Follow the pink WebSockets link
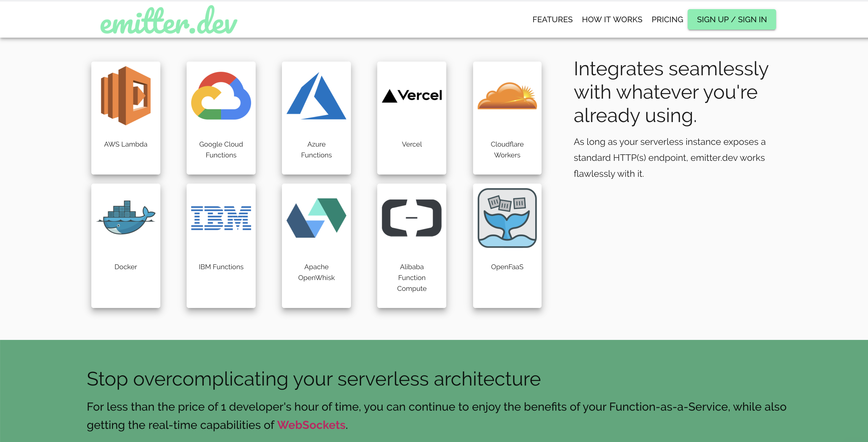 click(311, 425)
